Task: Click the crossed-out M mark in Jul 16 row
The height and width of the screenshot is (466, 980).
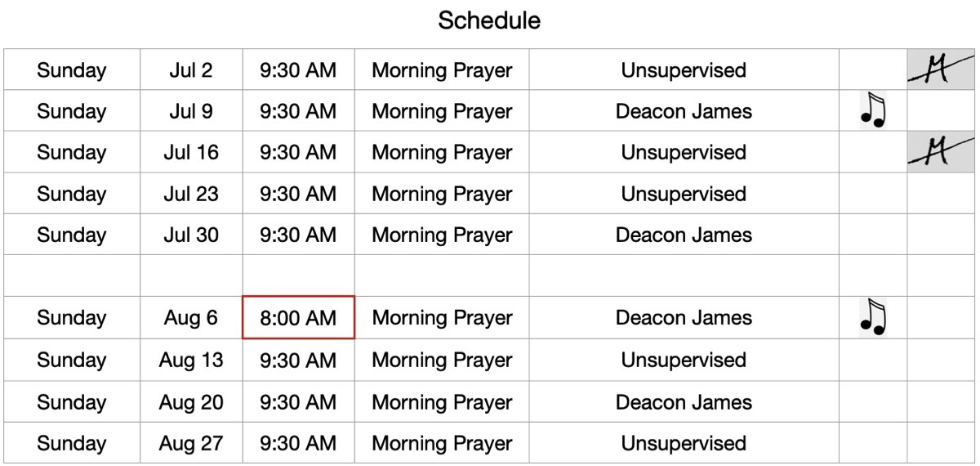Action: pos(942,152)
